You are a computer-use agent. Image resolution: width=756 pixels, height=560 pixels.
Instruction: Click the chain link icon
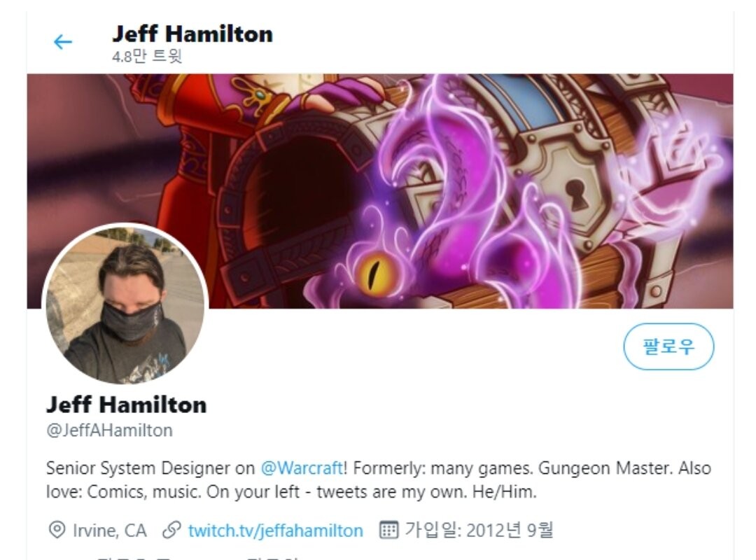click(x=171, y=530)
